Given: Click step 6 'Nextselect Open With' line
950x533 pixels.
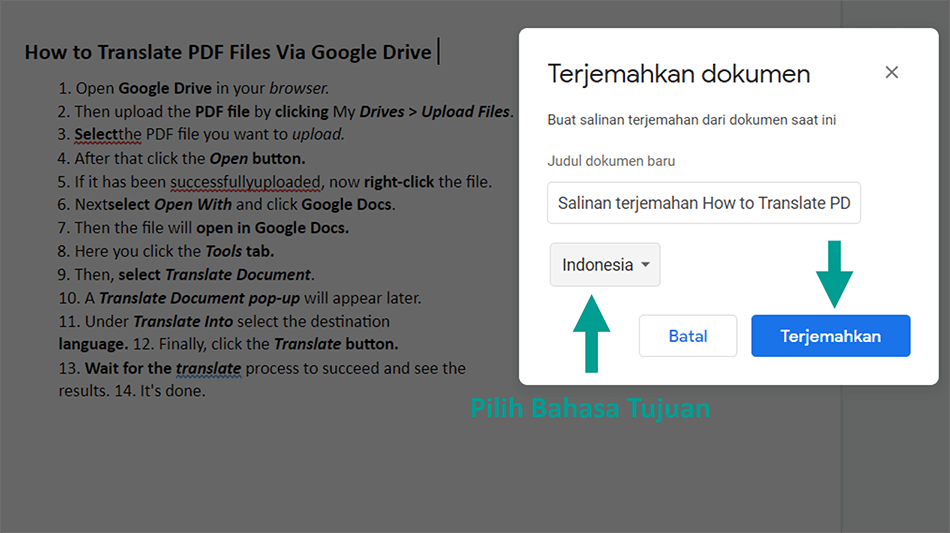Looking at the screenshot, I should [226, 205].
